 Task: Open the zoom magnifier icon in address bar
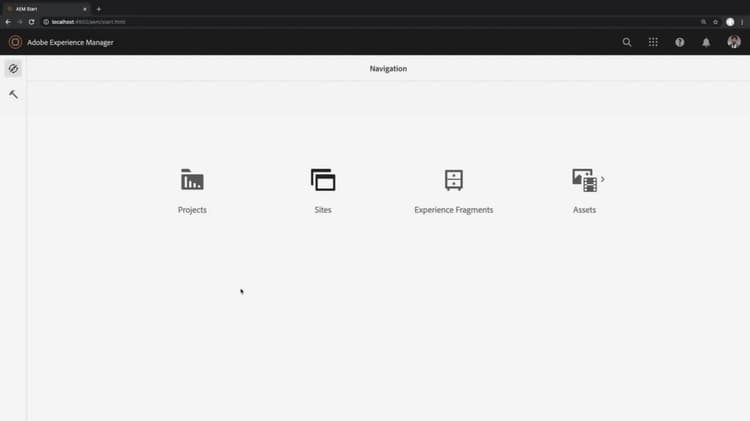point(703,22)
